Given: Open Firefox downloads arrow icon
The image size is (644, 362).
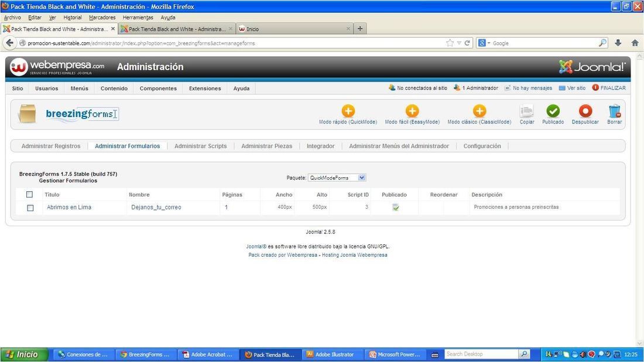Looking at the screenshot, I should point(618,43).
